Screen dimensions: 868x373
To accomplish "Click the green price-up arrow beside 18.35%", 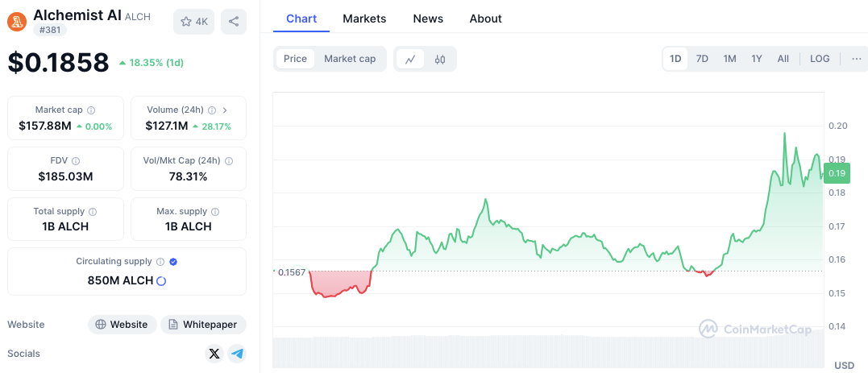I will pyautogui.click(x=123, y=63).
